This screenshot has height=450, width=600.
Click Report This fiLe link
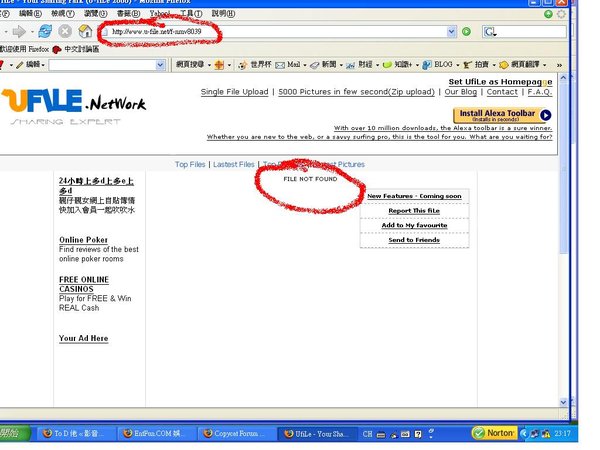[414, 211]
